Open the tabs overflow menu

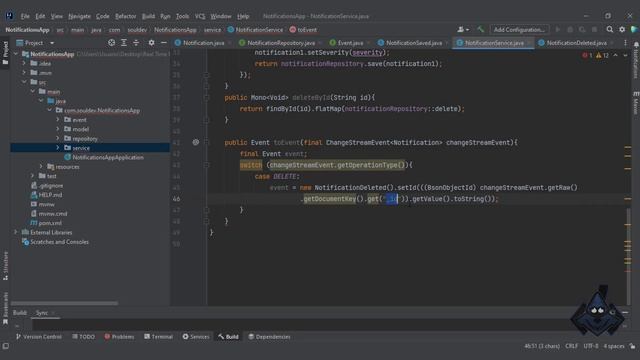coord(625,42)
